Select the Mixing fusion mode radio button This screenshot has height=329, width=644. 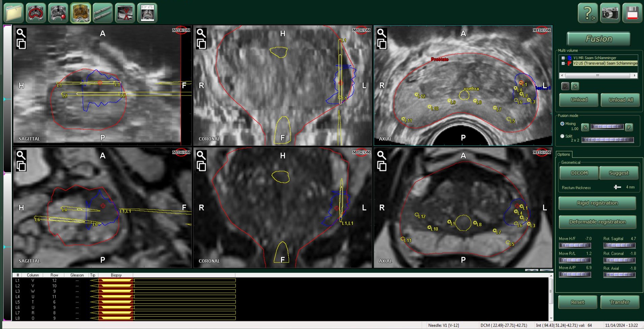tap(562, 124)
